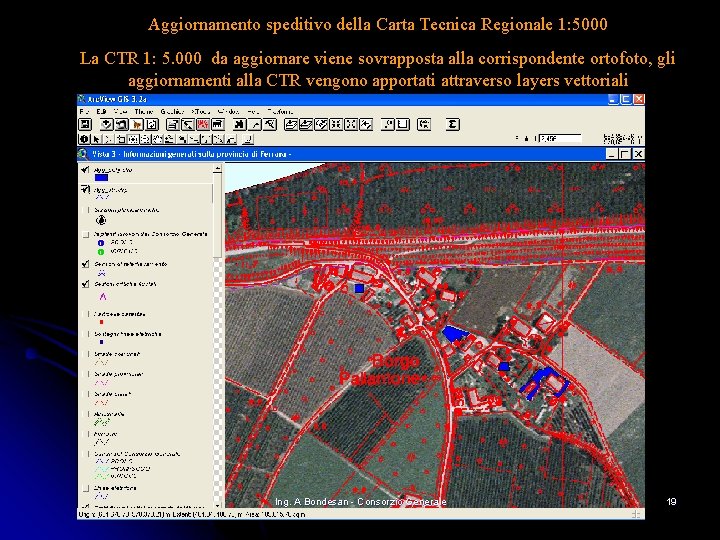720x540 pixels.
Task: Click the first layered-sheets icon button
Action: point(291,124)
